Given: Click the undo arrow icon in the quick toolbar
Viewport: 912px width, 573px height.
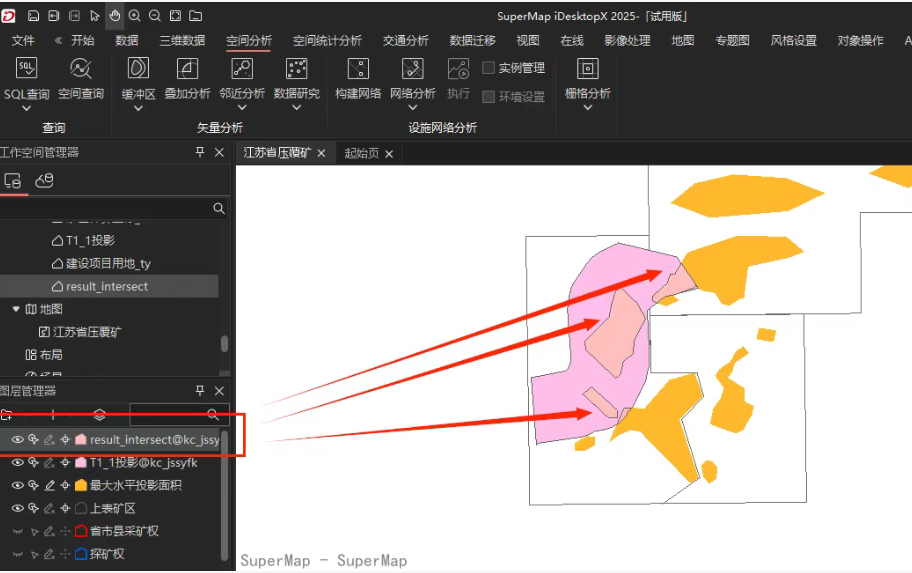Looking at the screenshot, I should coord(54,16).
